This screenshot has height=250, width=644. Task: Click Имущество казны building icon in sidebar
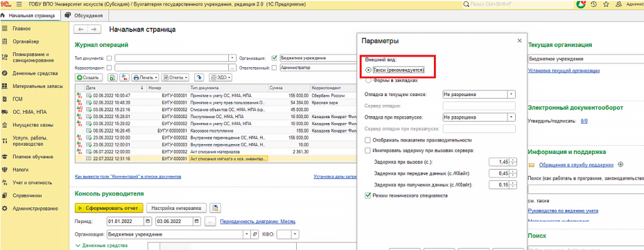point(4,125)
